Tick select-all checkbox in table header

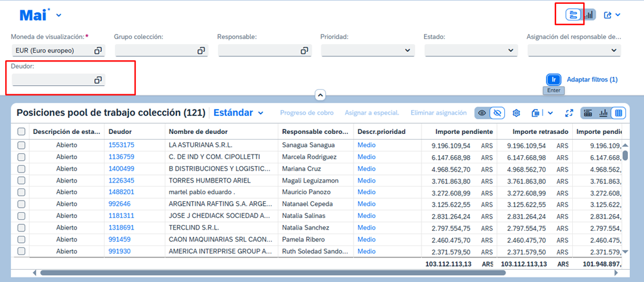tap(21, 131)
